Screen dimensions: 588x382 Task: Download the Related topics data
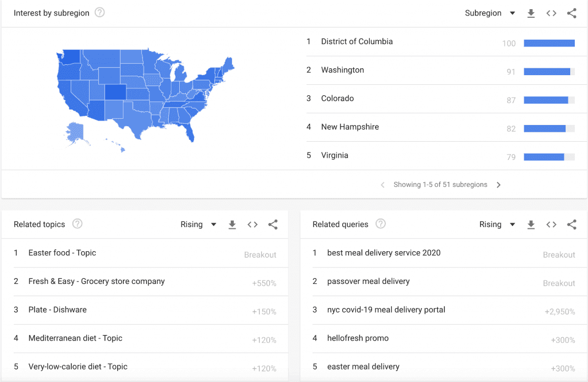coord(232,224)
